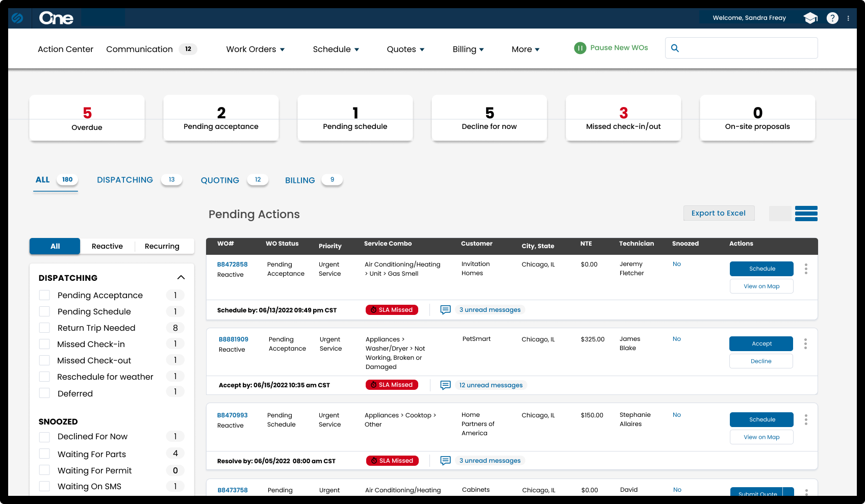Switch to list view icon

pyautogui.click(x=806, y=213)
